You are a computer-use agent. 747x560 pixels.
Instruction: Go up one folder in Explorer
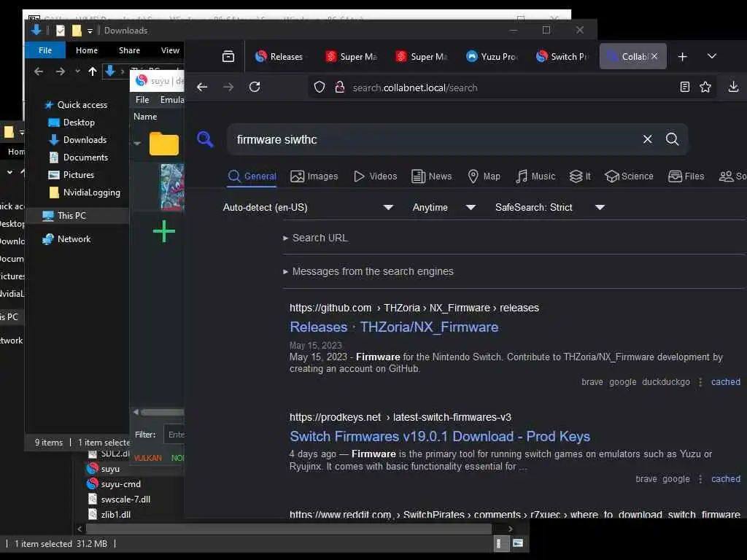[x=93, y=71]
